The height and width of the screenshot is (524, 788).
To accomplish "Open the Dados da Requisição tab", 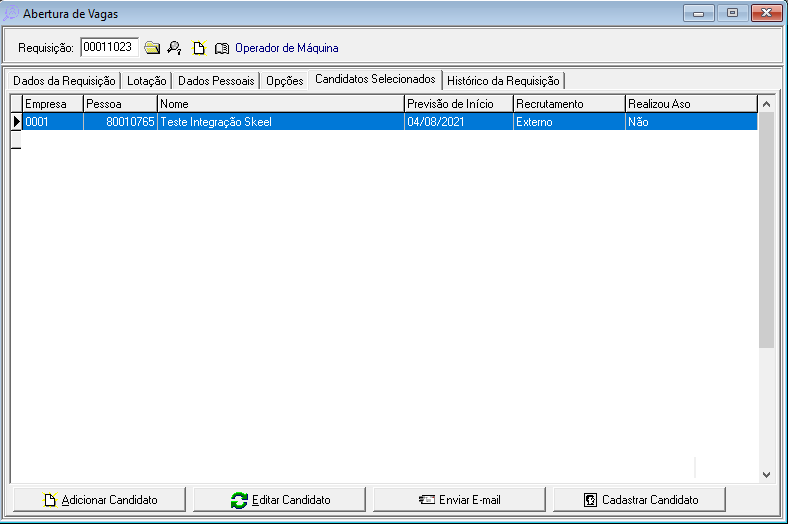I will tap(64, 81).
